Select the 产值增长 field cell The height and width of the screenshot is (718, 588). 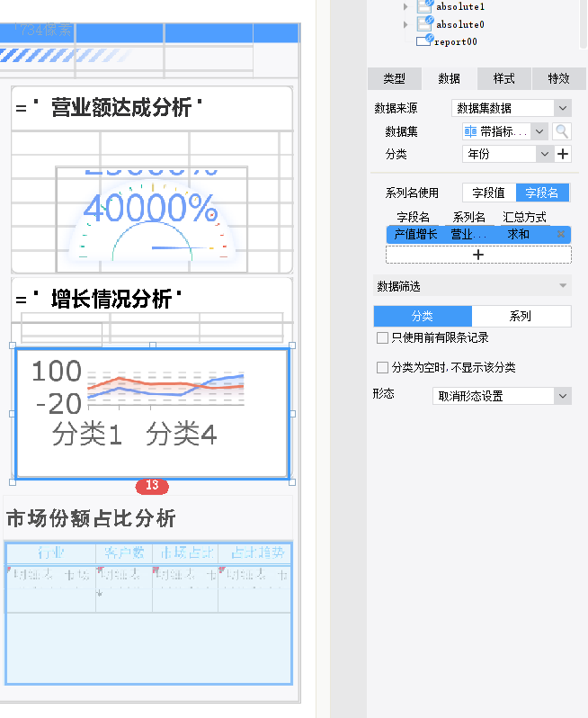click(415, 235)
